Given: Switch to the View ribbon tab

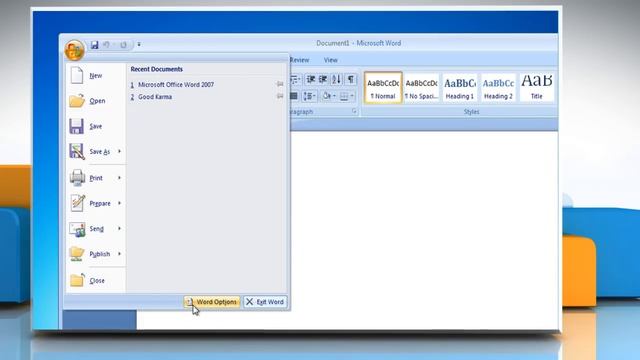Looking at the screenshot, I should (331, 60).
